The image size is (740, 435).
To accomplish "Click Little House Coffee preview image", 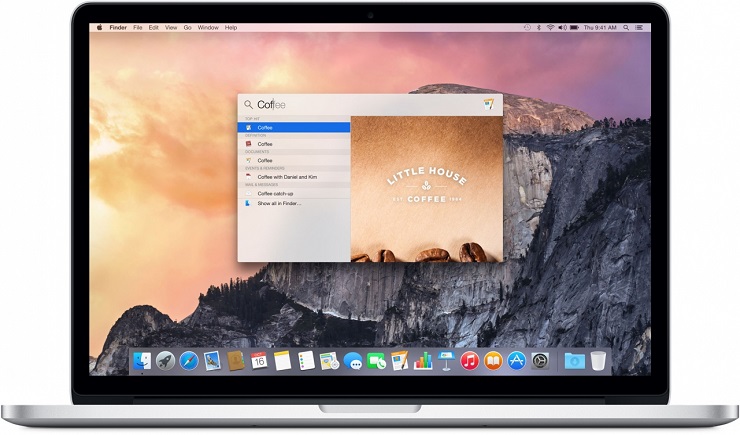I will 427,189.
